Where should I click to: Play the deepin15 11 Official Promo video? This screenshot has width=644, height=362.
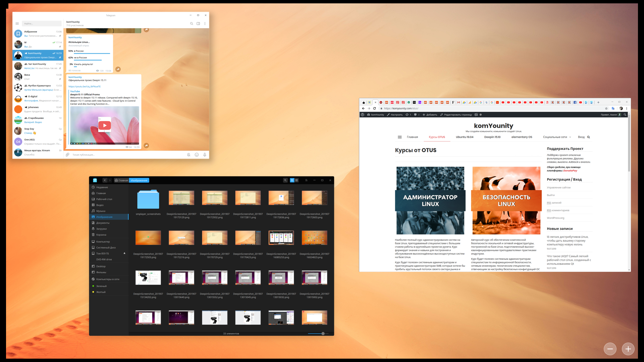point(105,125)
